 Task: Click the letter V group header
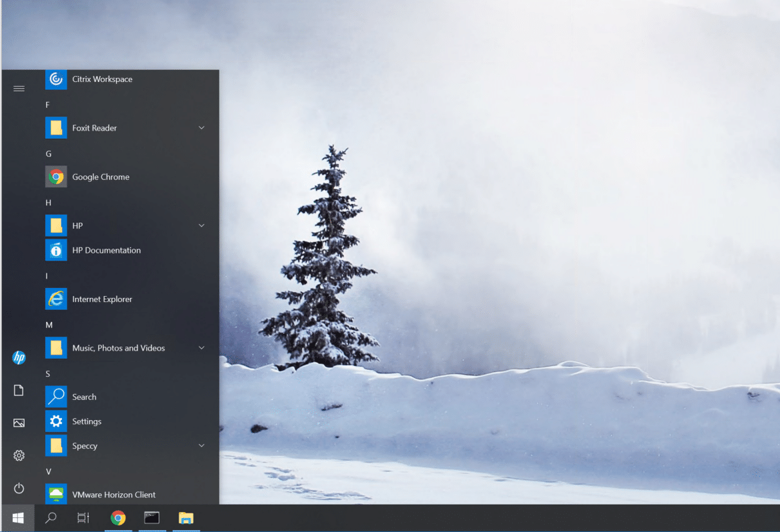pyautogui.click(x=48, y=471)
